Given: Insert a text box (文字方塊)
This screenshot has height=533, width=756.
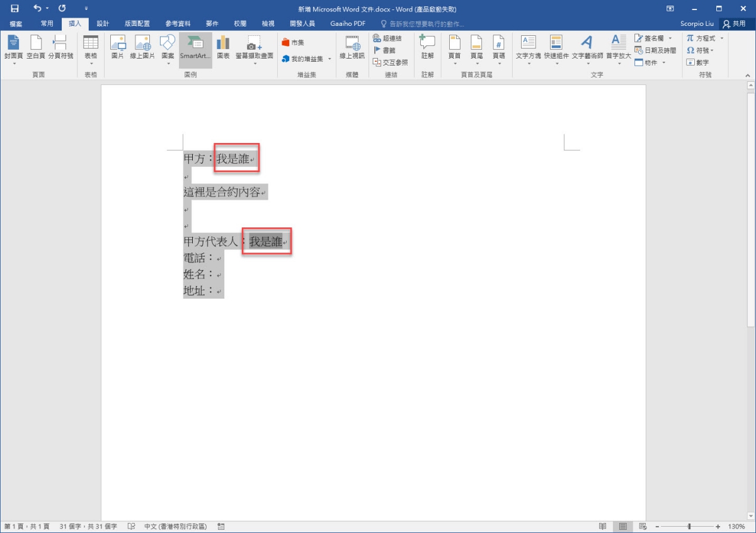Looking at the screenshot, I should 528,50.
